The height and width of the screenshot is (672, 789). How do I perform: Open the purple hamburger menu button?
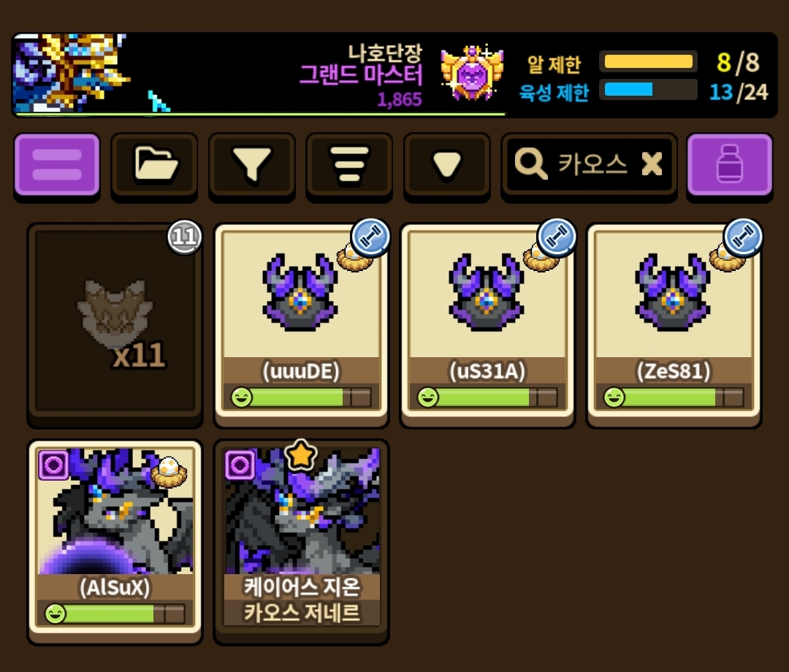pyautogui.click(x=57, y=164)
